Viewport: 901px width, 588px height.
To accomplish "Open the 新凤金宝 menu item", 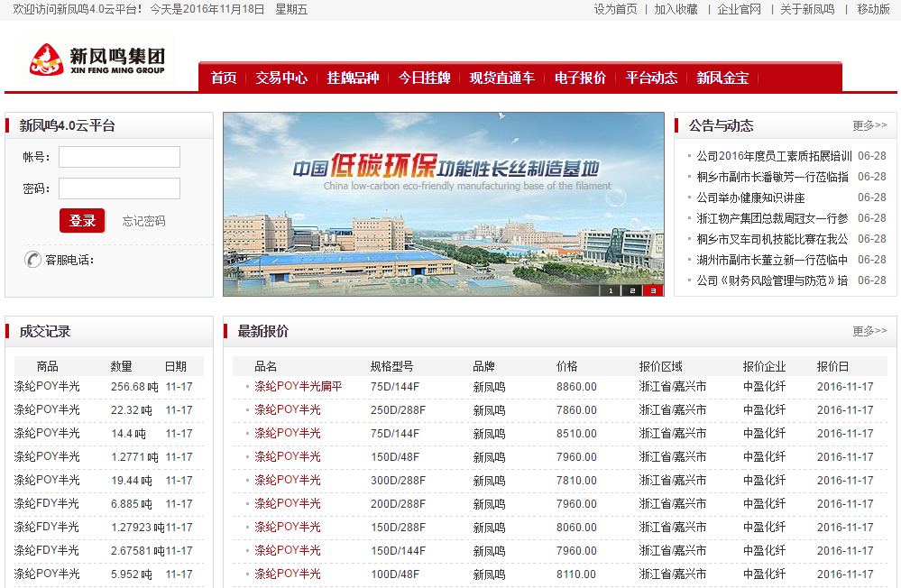I will pyautogui.click(x=722, y=78).
